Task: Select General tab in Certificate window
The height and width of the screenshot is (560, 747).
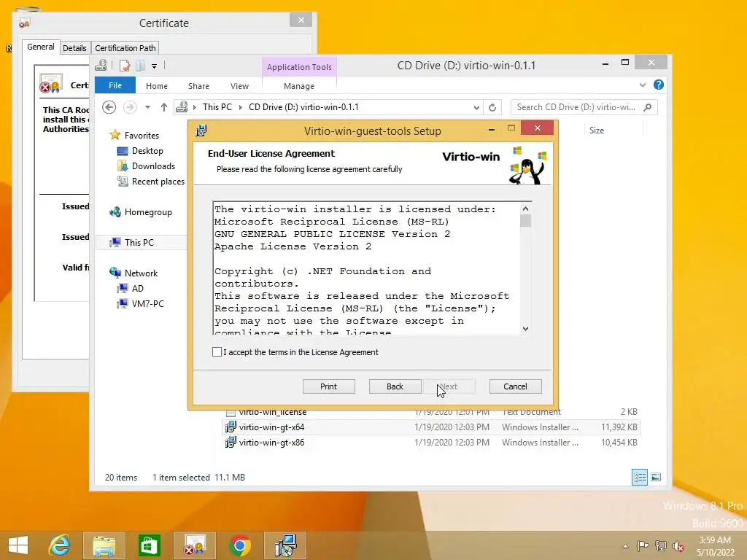Action: coord(41,47)
